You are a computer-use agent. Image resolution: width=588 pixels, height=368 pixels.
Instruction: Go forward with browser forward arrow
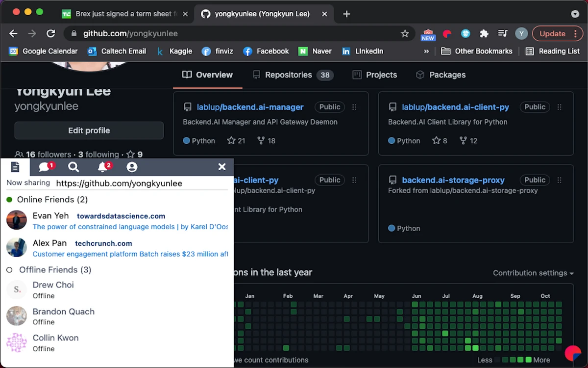[32, 33]
